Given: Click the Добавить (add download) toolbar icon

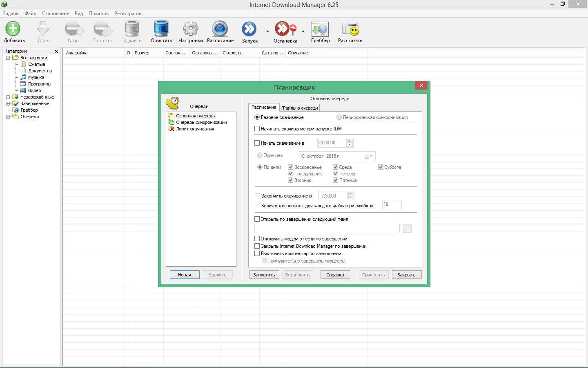Looking at the screenshot, I should point(13,29).
